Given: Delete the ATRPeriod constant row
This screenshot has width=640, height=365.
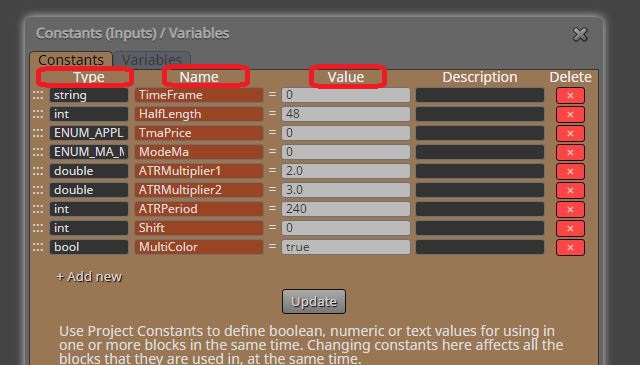Looking at the screenshot, I should coord(570,209).
